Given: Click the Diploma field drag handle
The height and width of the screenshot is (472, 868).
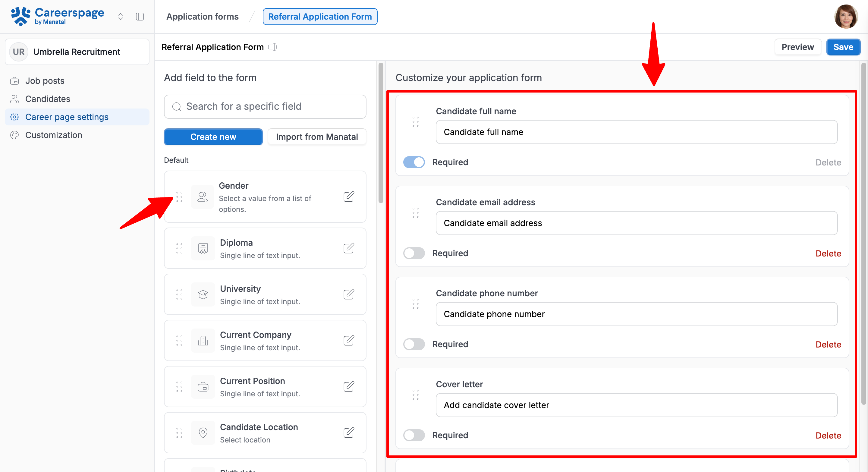Looking at the screenshot, I should click(179, 248).
